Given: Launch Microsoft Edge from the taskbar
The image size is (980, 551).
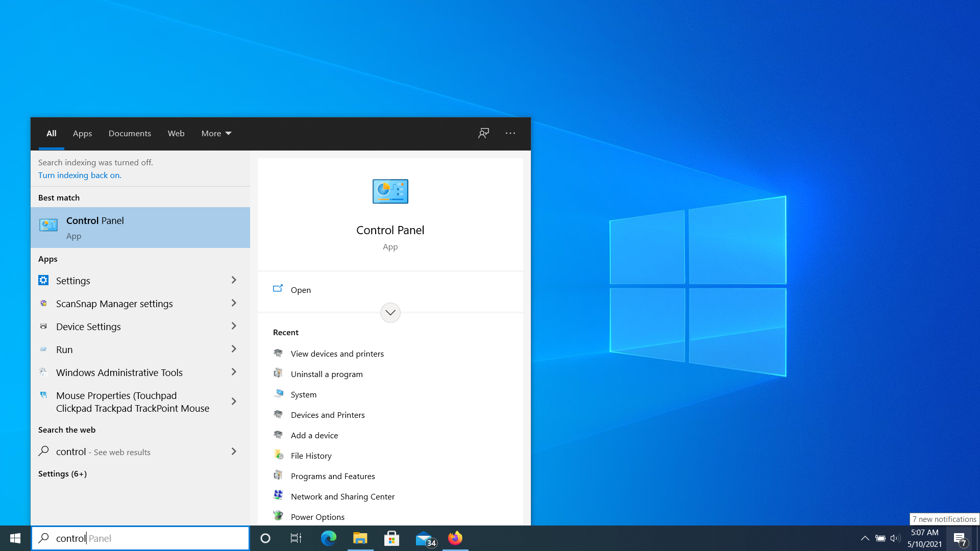Looking at the screenshot, I should click(329, 538).
